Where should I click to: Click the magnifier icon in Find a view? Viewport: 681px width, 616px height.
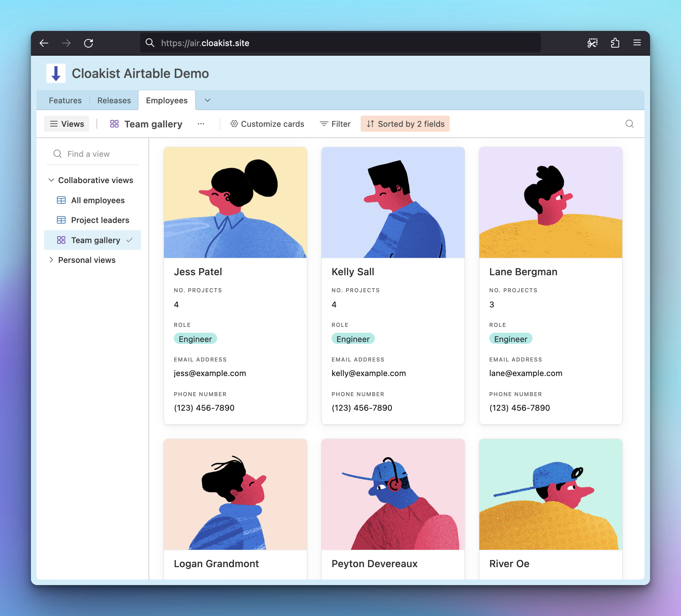coord(58,154)
